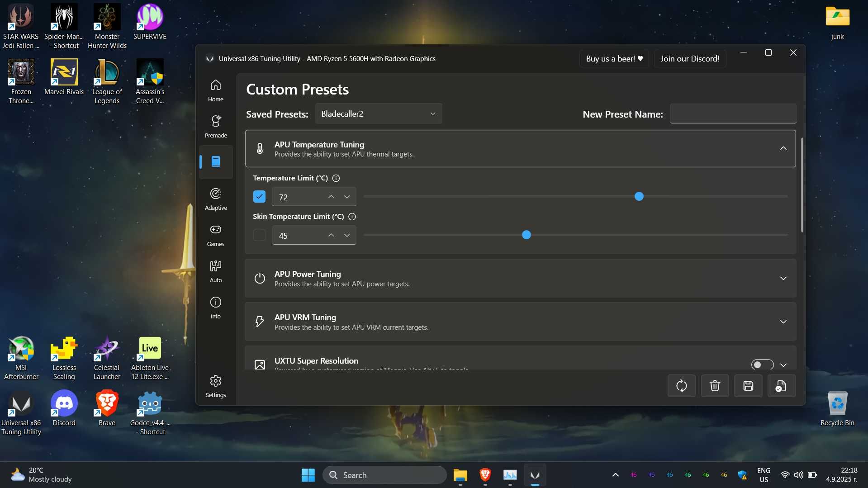868x488 pixels.
Task: Select the Discord desktop icon
Action: (64, 408)
